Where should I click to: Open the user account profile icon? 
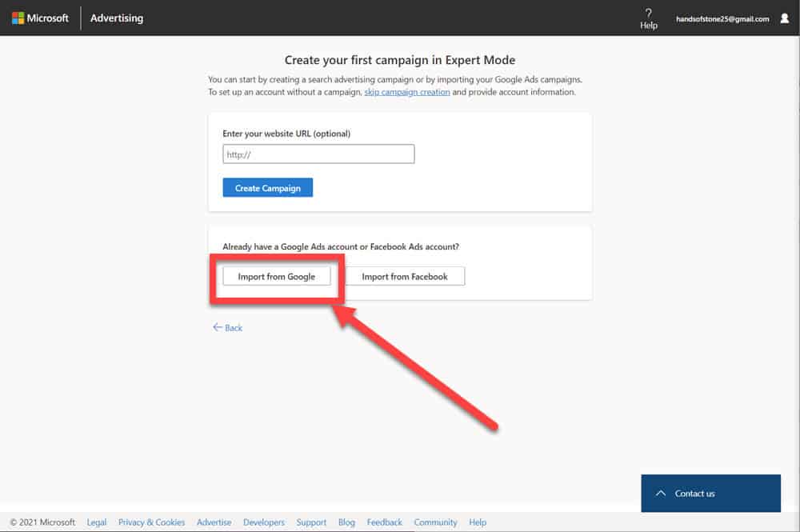pyautogui.click(x=785, y=18)
